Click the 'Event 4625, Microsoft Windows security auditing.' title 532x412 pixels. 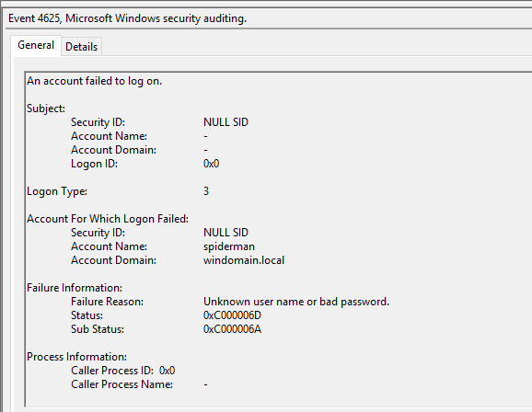(128, 18)
